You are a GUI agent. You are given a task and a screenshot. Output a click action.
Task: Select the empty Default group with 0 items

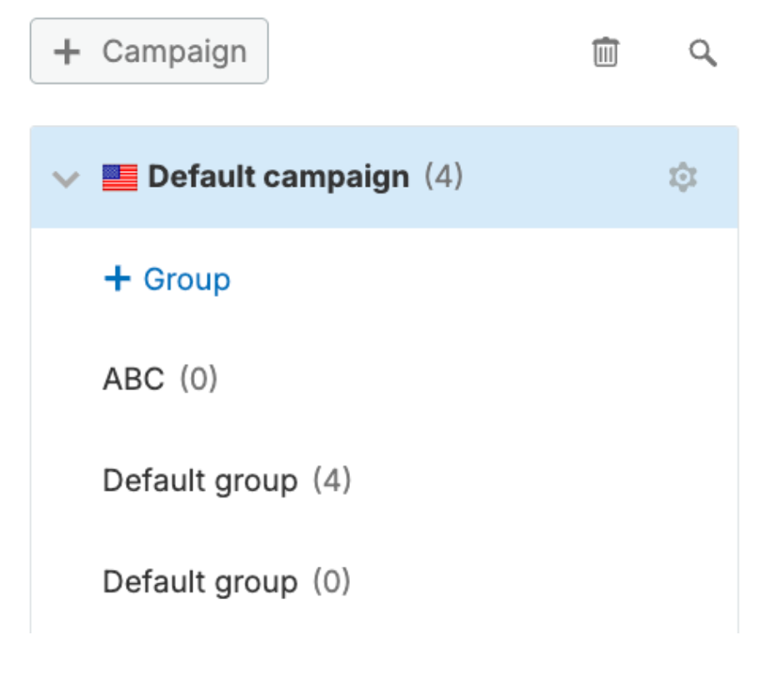tap(200, 582)
